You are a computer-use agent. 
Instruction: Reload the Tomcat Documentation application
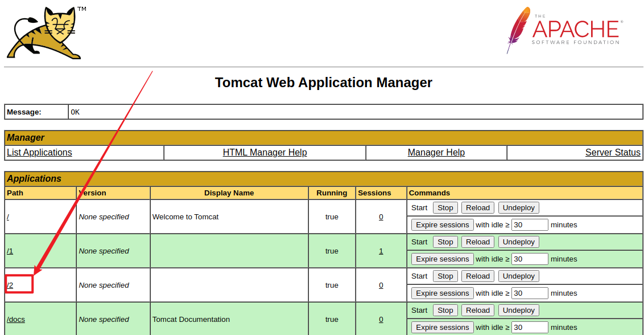(478, 311)
